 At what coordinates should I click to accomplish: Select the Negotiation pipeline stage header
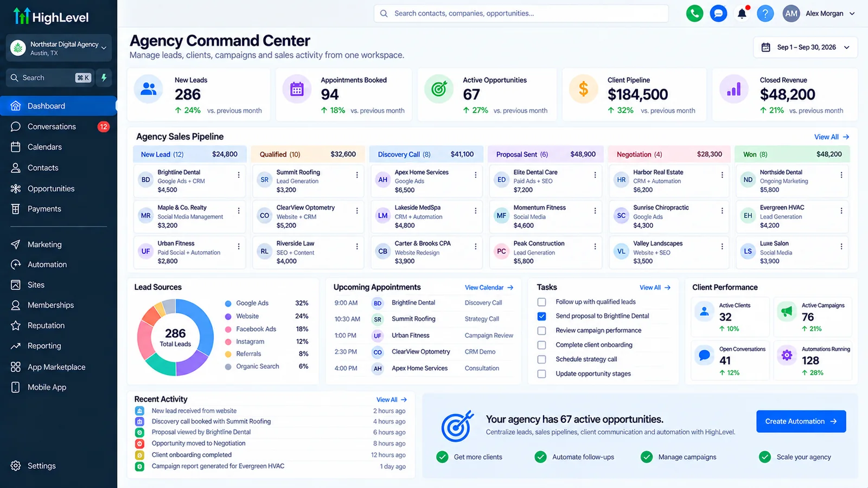point(669,154)
